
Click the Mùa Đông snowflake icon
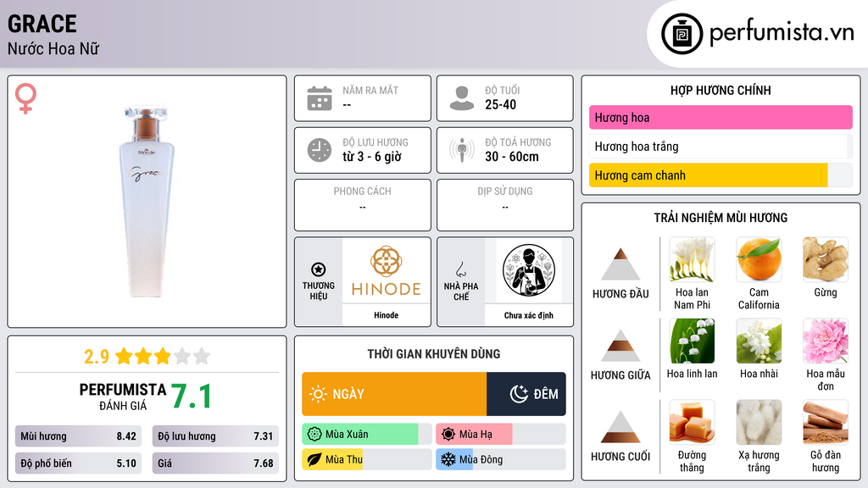click(x=448, y=459)
